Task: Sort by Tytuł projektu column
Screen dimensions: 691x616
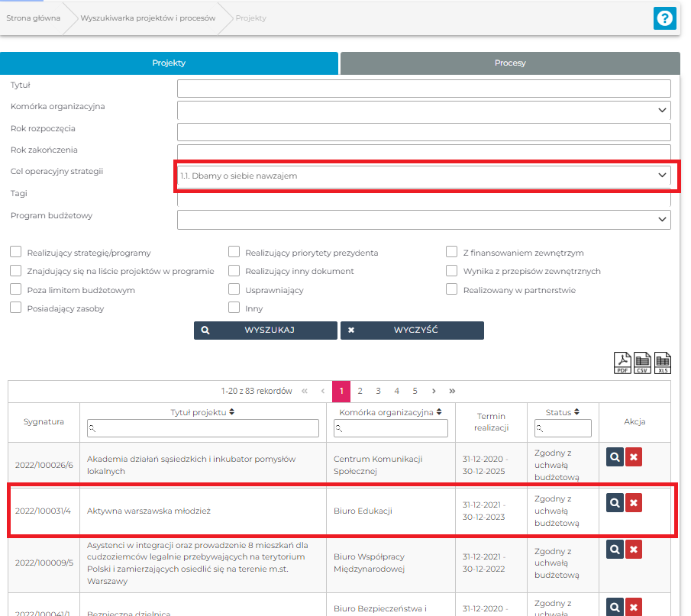Action: pos(231,412)
